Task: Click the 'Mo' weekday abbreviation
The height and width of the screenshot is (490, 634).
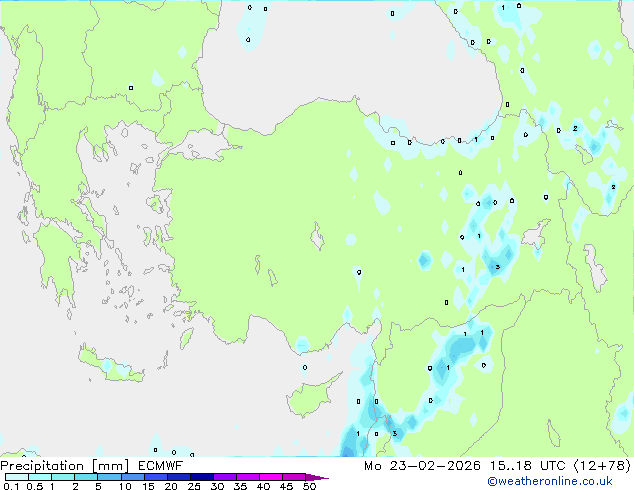Action: [372, 466]
